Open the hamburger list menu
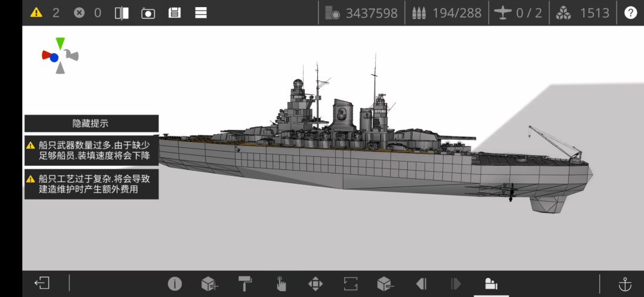This screenshot has height=297, width=644. 201,13
